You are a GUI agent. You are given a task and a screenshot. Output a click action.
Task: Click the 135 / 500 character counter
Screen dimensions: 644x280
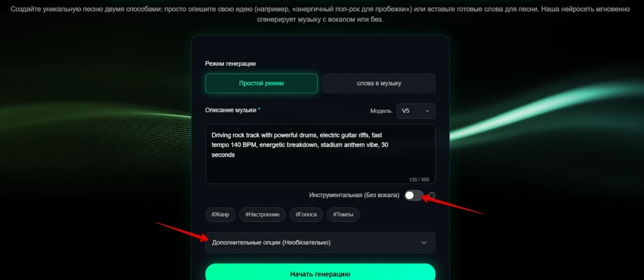419,180
